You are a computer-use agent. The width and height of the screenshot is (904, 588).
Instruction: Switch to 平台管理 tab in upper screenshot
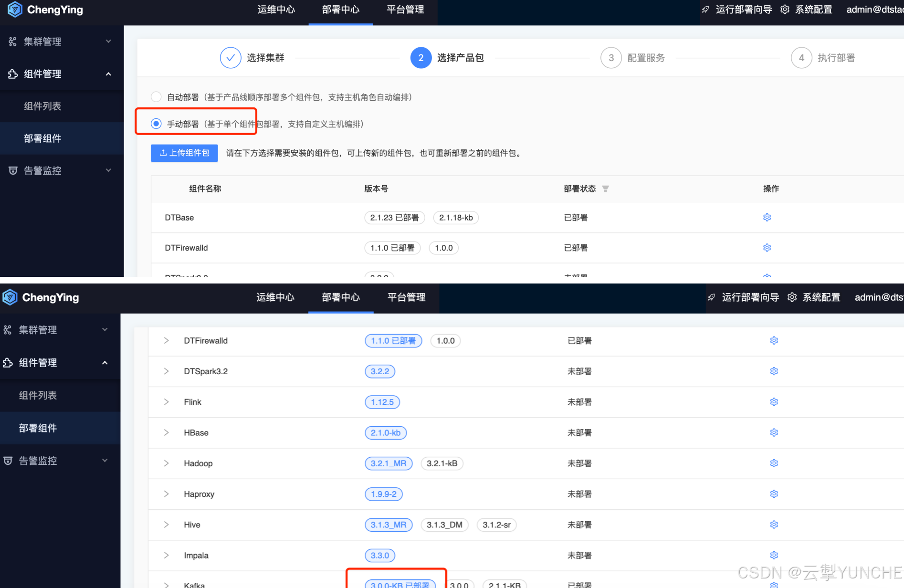[x=405, y=10]
